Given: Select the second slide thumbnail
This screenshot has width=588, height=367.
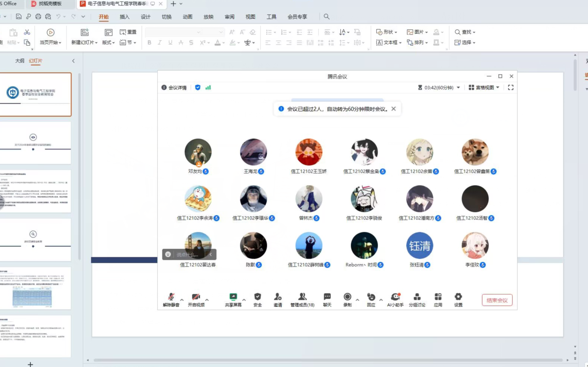Looking at the screenshot, I should coord(35,142).
